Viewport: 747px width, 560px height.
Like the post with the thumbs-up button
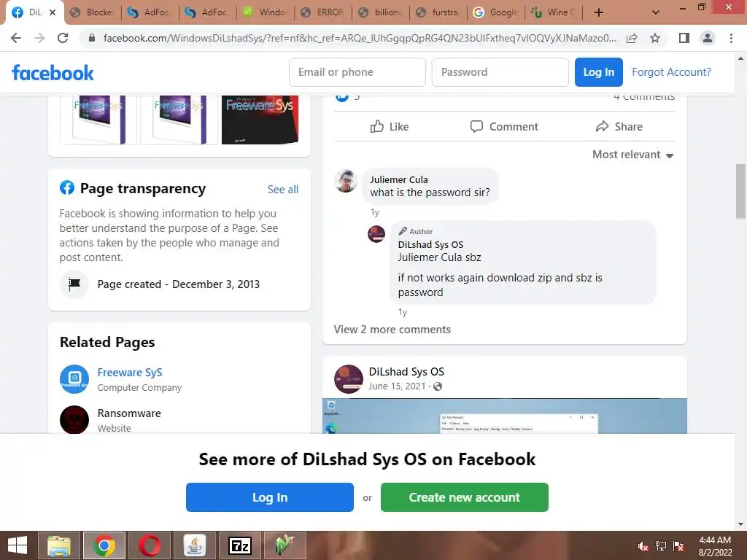pyautogui.click(x=390, y=127)
